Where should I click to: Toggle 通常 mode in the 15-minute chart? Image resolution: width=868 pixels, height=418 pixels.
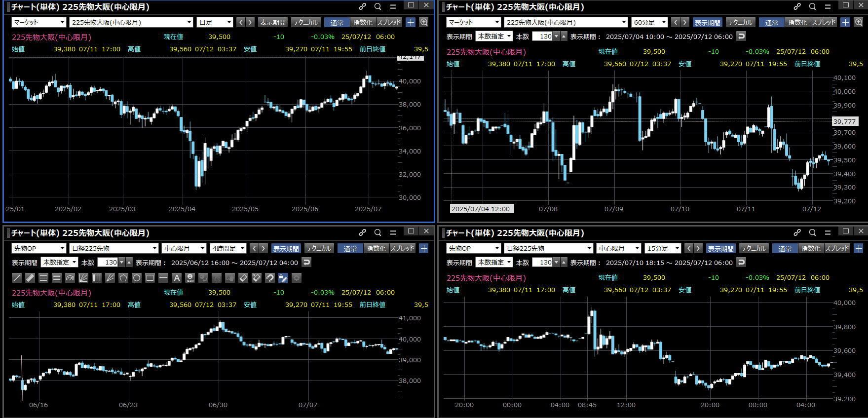(785, 248)
